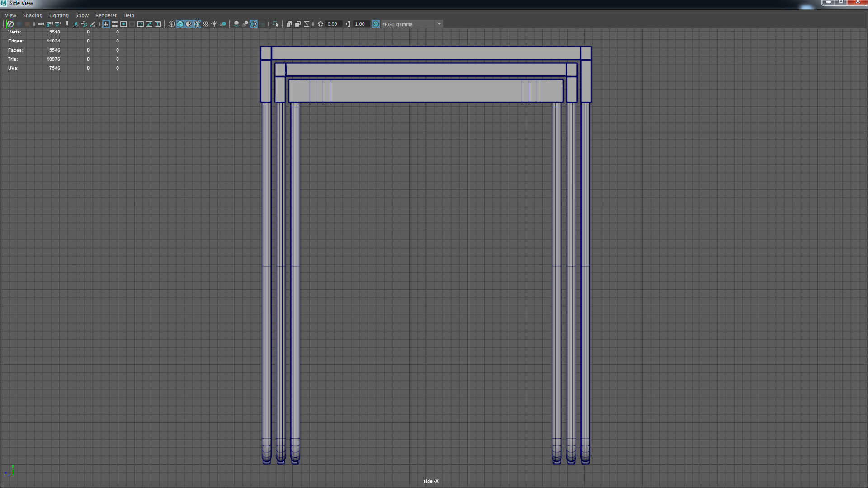Image resolution: width=868 pixels, height=488 pixels.
Task: Click the 2D Pan/Zoom icon
Action: click(84, 24)
